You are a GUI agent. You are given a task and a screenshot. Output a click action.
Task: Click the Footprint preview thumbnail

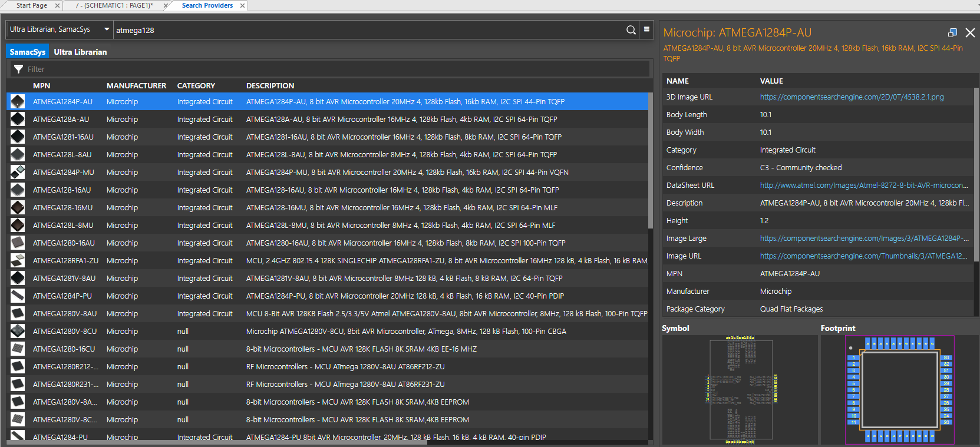[900, 390]
